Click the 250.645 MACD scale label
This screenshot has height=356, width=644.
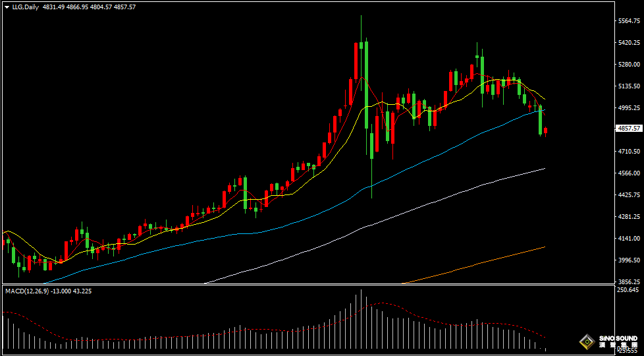point(630,290)
